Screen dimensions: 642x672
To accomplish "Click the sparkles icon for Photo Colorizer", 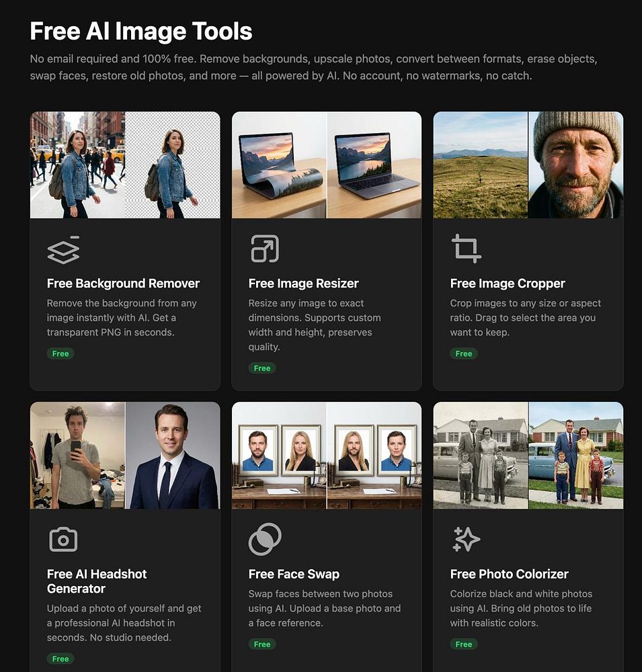I will [x=466, y=539].
